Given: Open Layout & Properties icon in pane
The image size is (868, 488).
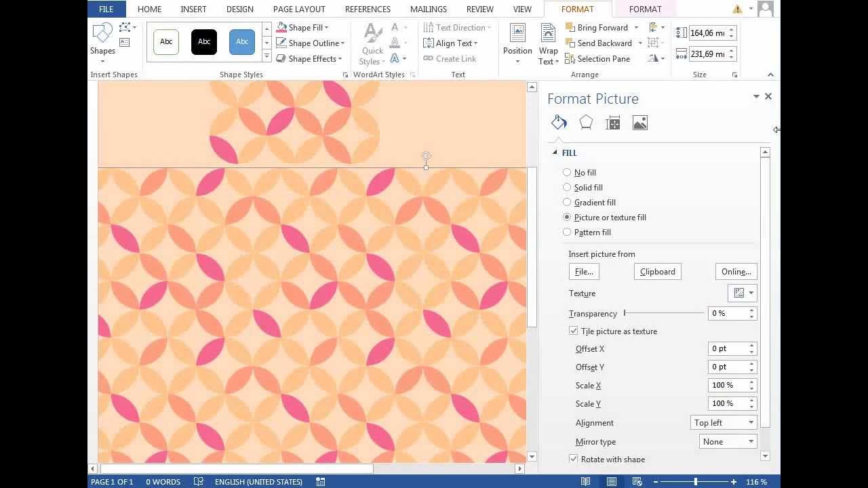Looking at the screenshot, I should click(x=613, y=123).
